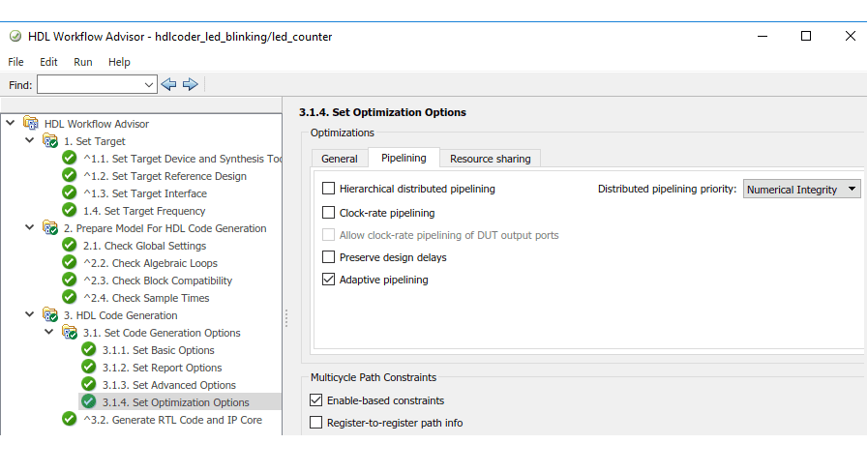The image size is (868, 473).
Task: Check Register-to-register path info option
Action: click(315, 423)
